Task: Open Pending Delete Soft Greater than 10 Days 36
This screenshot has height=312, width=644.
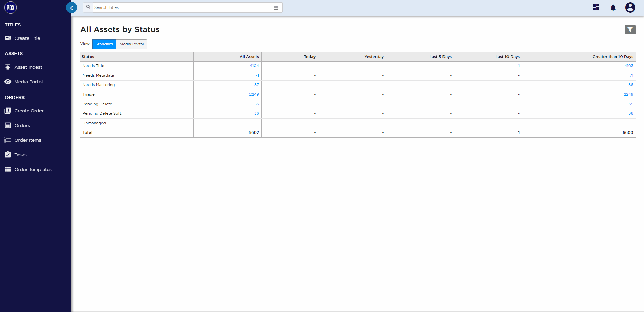Action: pos(631,113)
